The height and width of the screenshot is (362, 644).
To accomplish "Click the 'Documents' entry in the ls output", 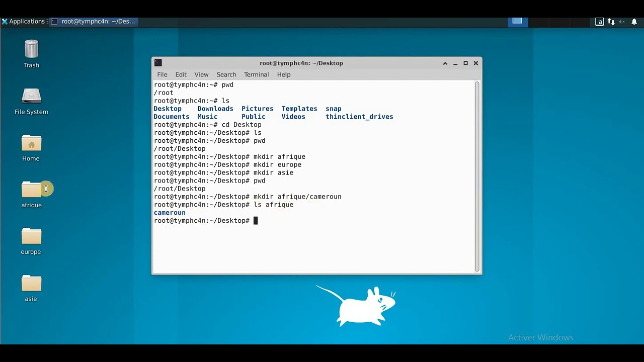I will (172, 117).
